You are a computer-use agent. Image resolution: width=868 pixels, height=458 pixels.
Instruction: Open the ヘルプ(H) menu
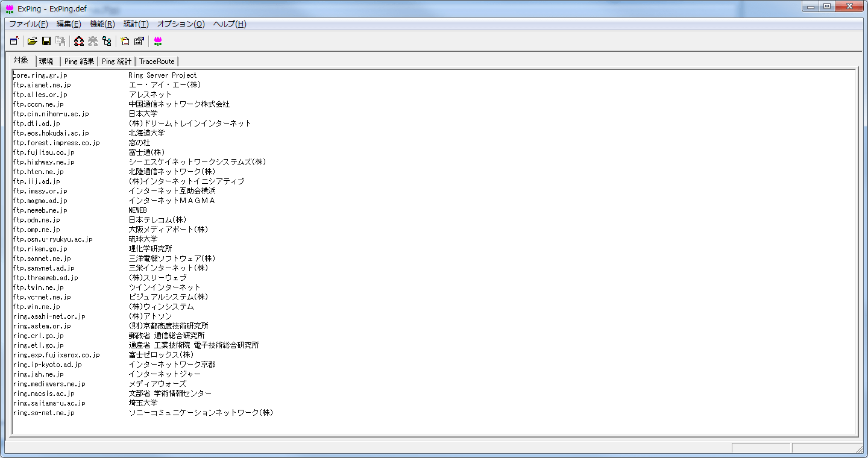coord(230,24)
